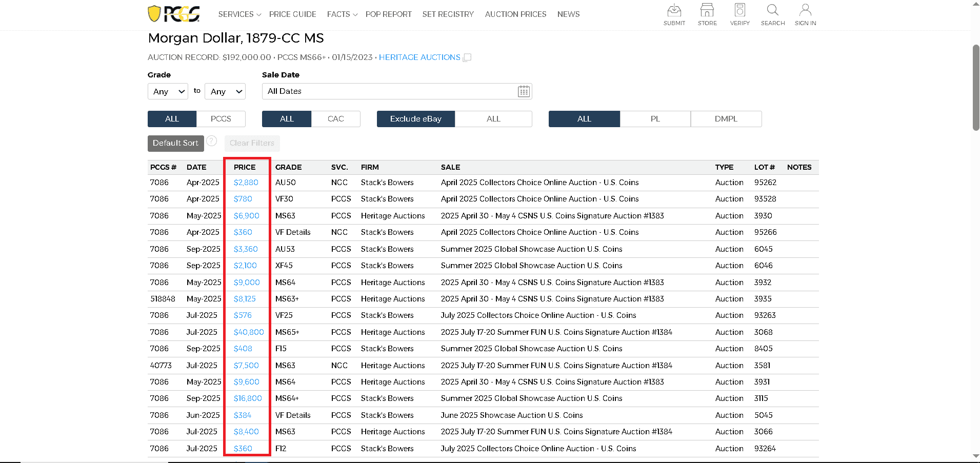980x463 pixels.
Task: Open the Price Guide menu item
Action: pos(292,14)
